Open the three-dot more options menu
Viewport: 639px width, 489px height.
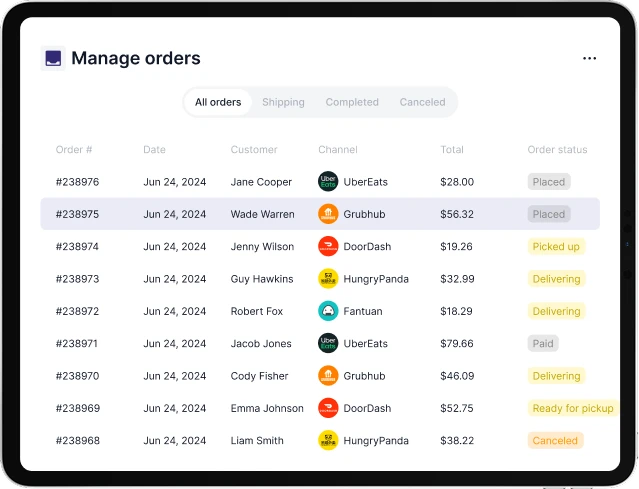tap(589, 59)
